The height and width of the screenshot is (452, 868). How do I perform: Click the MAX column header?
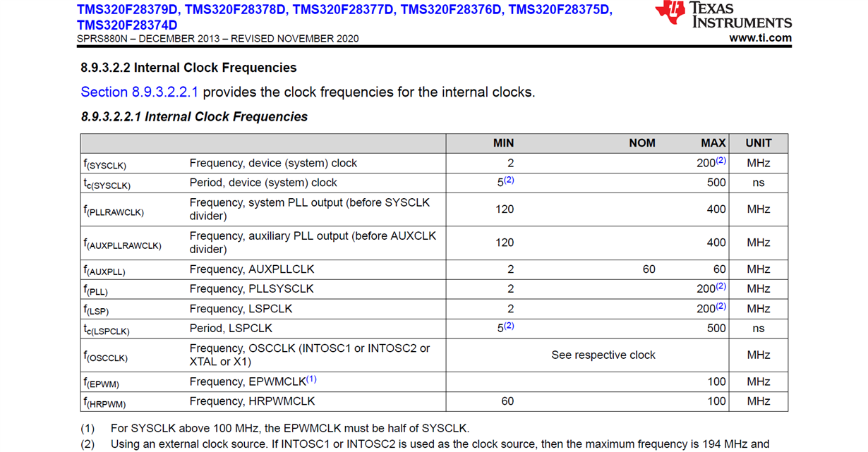(713, 143)
